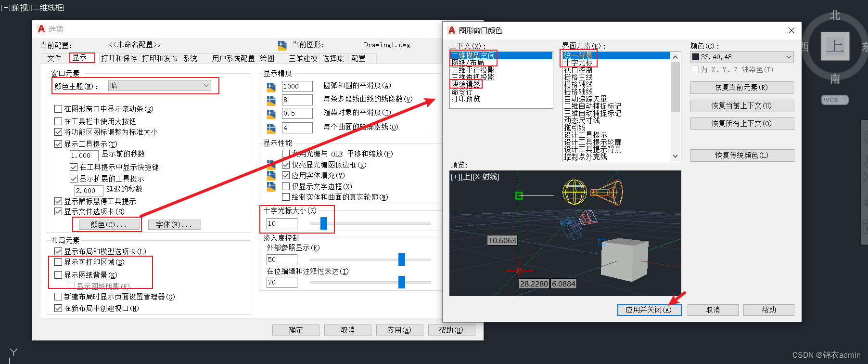The width and height of the screenshot is (868, 364).
Task: Open the 选择集 tab
Action: (333, 58)
